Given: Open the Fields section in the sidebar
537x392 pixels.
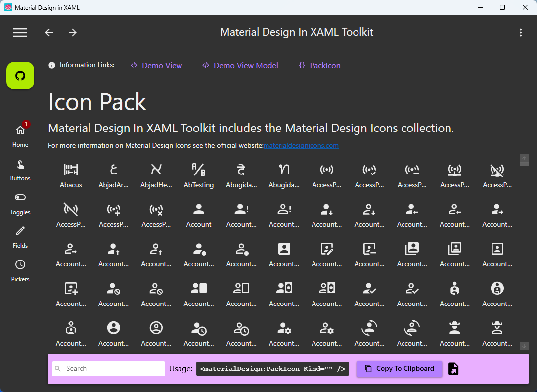Looking at the screenshot, I should pyautogui.click(x=20, y=236).
